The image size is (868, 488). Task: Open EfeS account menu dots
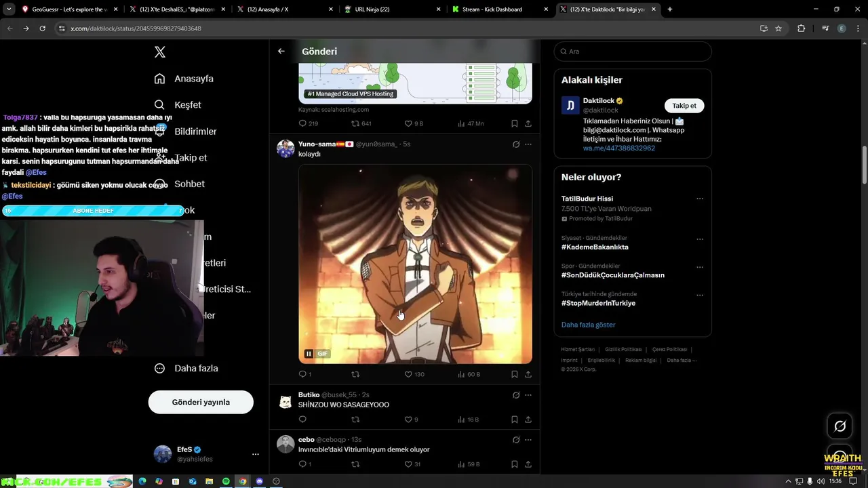(255, 454)
